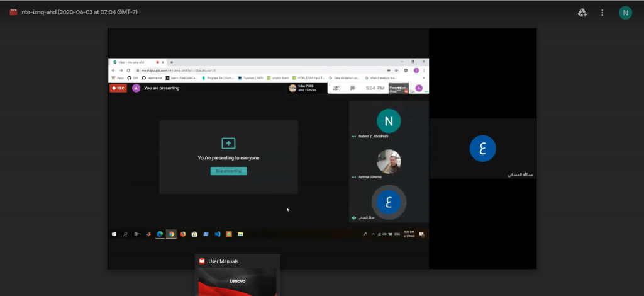The height and width of the screenshot is (296, 644).
Task: Select Ammar Alnema participant photo tile
Action: pyautogui.click(x=389, y=162)
